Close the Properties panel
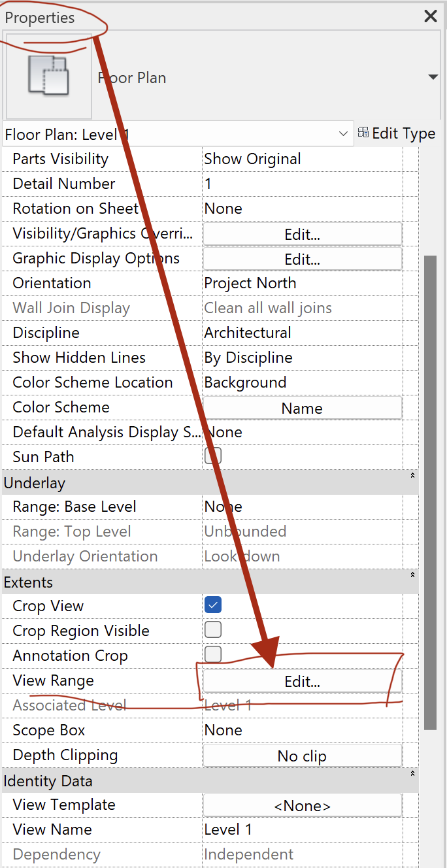 point(430,16)
